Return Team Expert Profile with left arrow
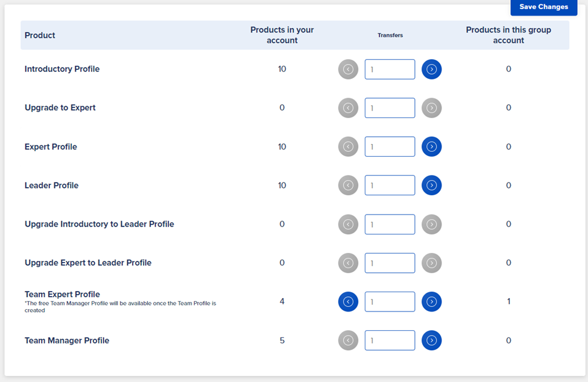588x382 pixels. pyautogui.click(x=348, y=301)
